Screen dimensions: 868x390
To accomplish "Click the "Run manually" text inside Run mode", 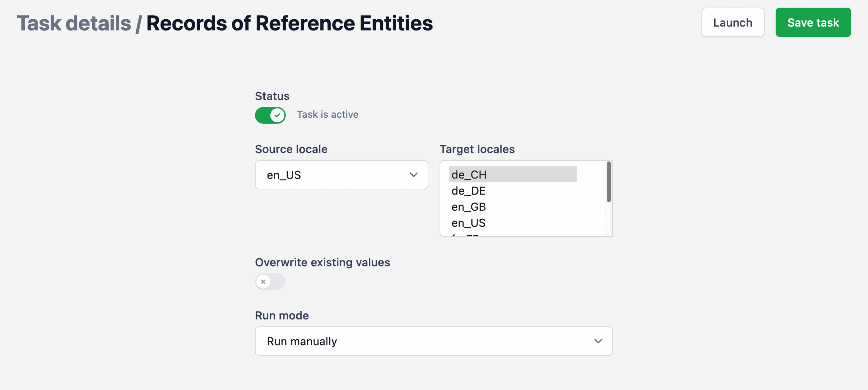I will click(302, 341).
